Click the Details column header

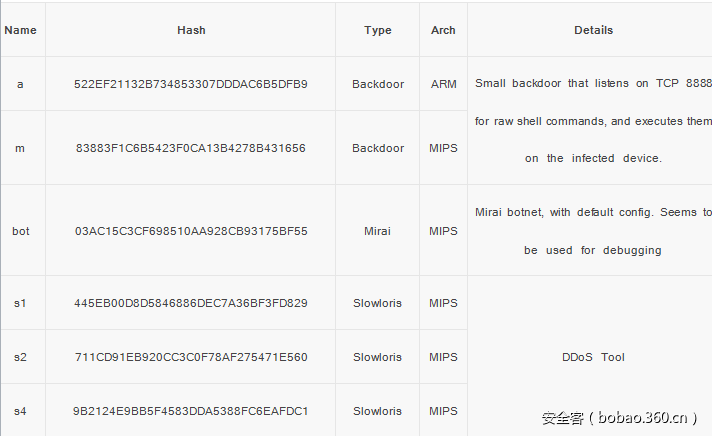(x=593, y=30)
